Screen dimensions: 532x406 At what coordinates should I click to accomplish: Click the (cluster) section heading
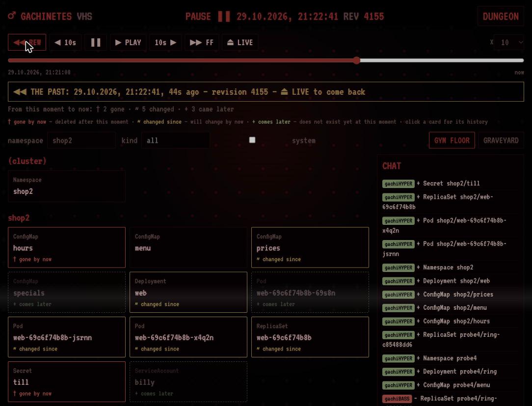click(27, 161)
